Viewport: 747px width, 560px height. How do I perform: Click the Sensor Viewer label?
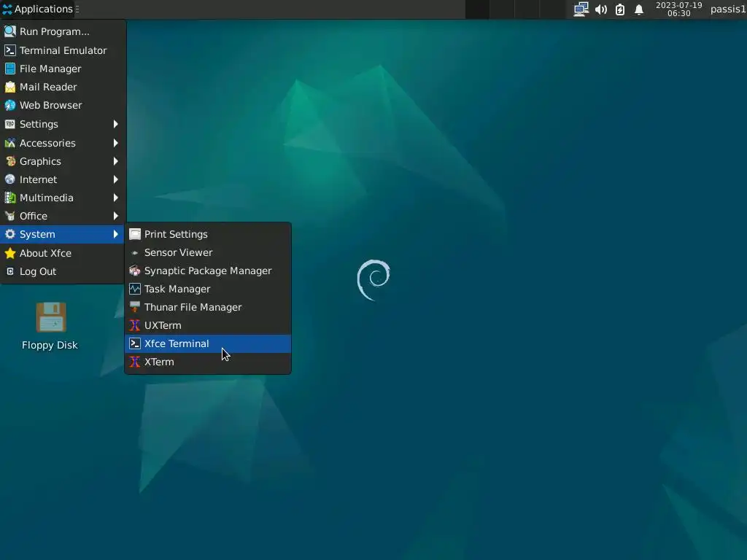[x=178, y=252]
